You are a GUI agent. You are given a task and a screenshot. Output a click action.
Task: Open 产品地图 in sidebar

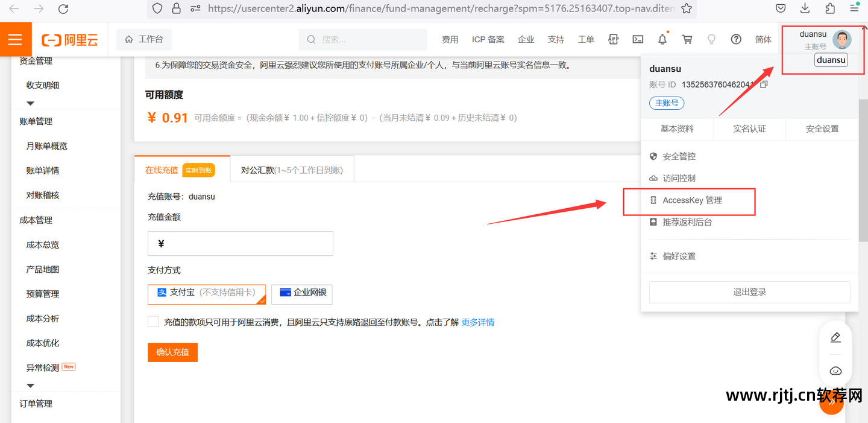coord(43,270)
